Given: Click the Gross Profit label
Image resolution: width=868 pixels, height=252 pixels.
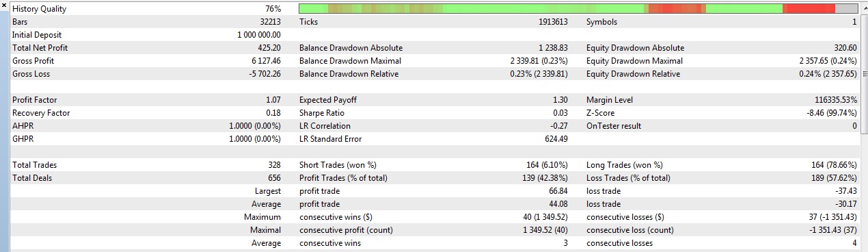Looking at the screenshot, I should [x=33, y=61].
